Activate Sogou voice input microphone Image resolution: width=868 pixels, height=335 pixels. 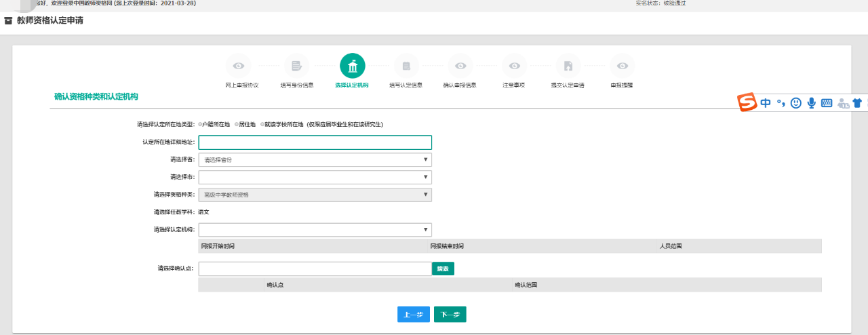coord(811,103)
